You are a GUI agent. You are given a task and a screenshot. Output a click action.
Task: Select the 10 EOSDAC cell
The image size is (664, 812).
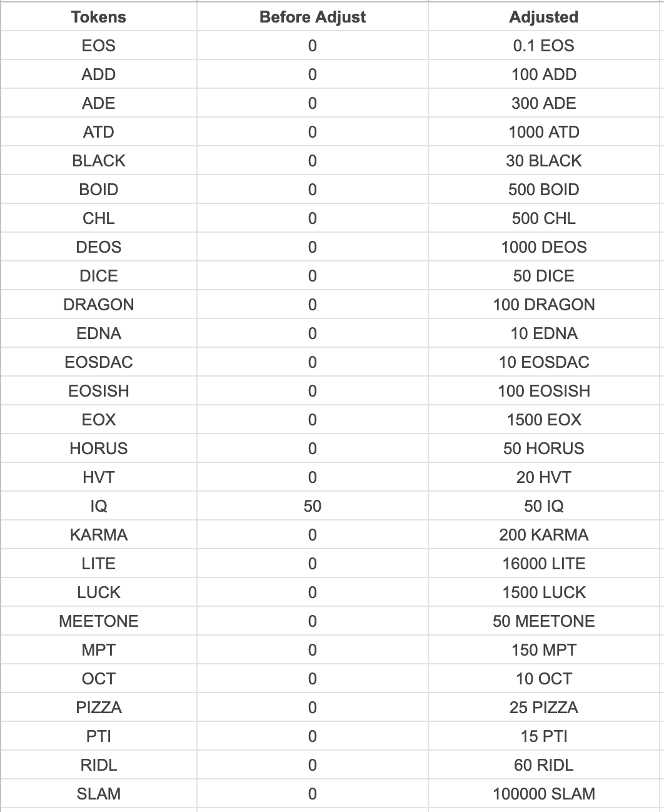pyautogui.click(x=543, y=362)
